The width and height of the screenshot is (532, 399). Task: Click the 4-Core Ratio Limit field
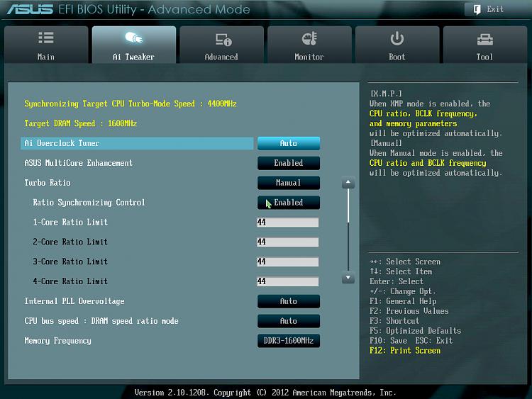pyautogui.click(x=288, y=281)
